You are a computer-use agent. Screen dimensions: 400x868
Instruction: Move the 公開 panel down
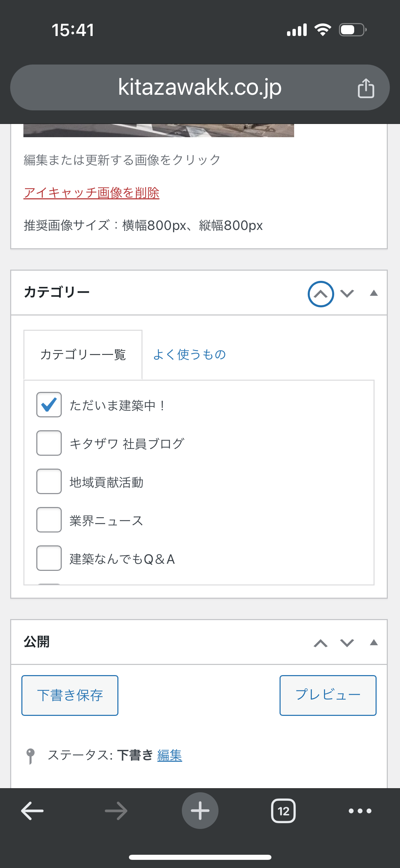347,643
